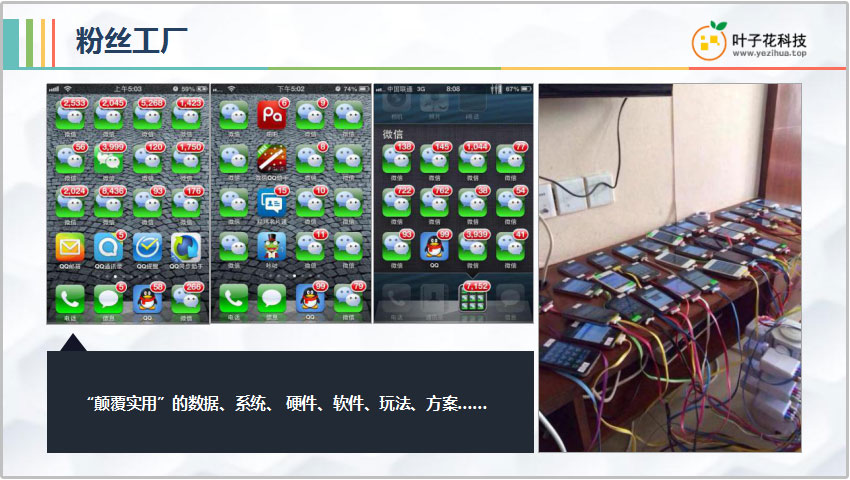Tap the red Pa app icon
The width and height of the screenshot is (850, 480).
pyautogui.click(x=272, y=115)
